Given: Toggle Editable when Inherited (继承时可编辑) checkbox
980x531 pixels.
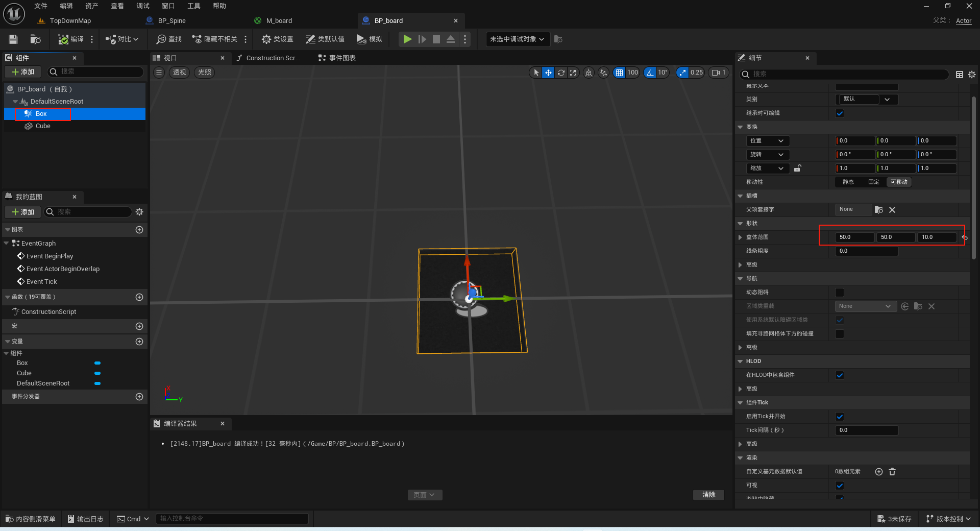Looking at the screenshot, I should (840, 113).
